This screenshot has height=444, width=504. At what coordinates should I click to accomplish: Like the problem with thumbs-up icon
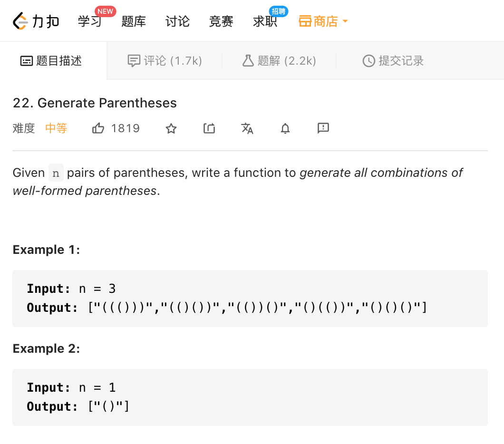(x=98, y=128)
